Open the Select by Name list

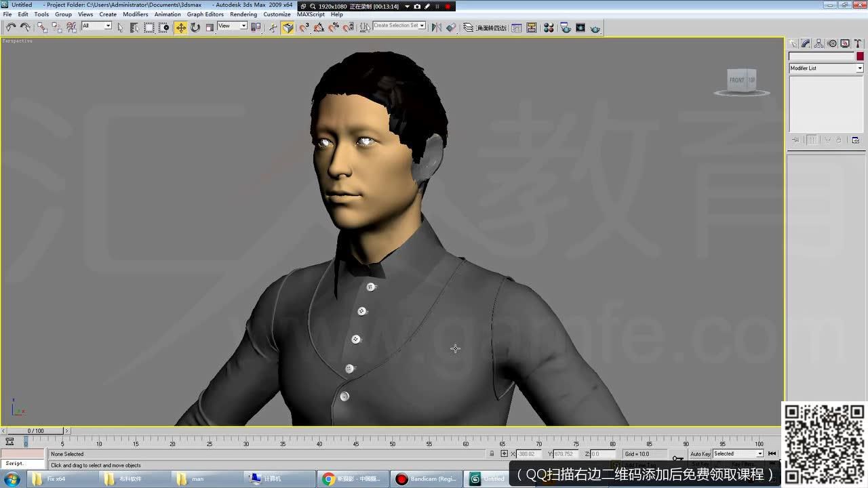[x=134, y=28]
